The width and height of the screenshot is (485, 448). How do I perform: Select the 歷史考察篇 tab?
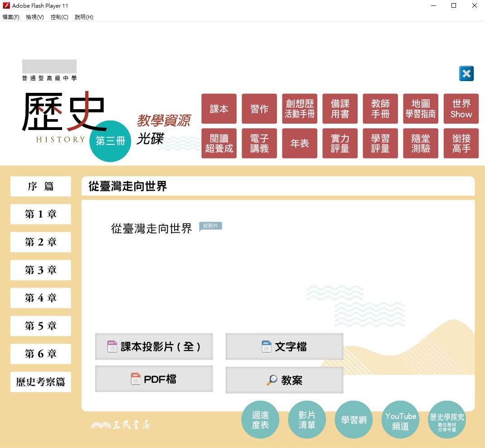[40, 382]
